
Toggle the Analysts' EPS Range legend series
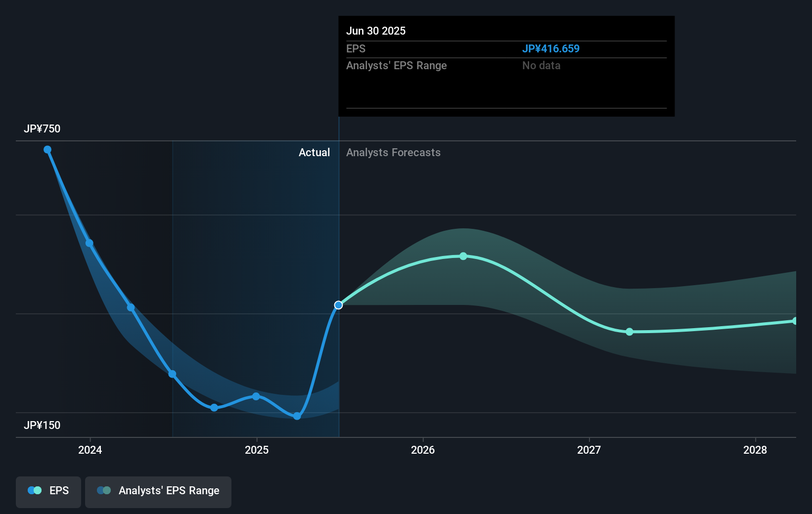(158, 491)
